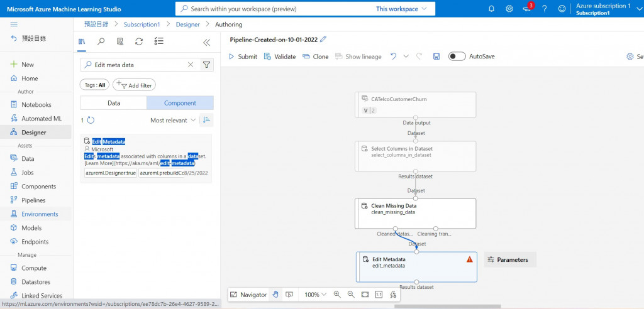Reset zoom to 1:1 actual size
This screenshot has width=644, height=309.
click(379, 294)
